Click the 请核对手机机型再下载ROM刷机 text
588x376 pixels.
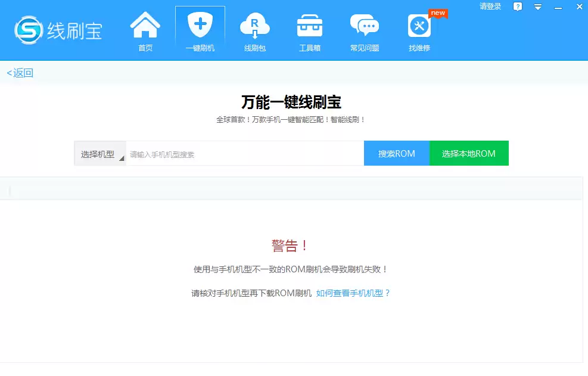[x=251, y=293]
